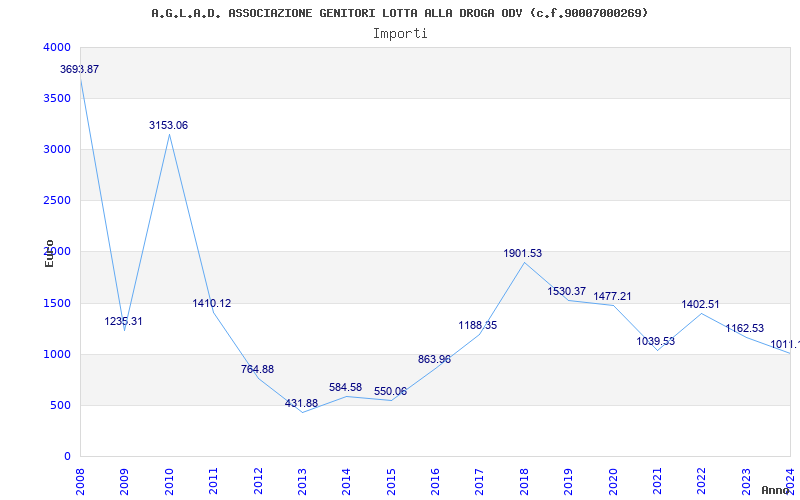Click the y-axis value 4000
This screenshot has height=500, width=800.
click(x=57, y=47)
